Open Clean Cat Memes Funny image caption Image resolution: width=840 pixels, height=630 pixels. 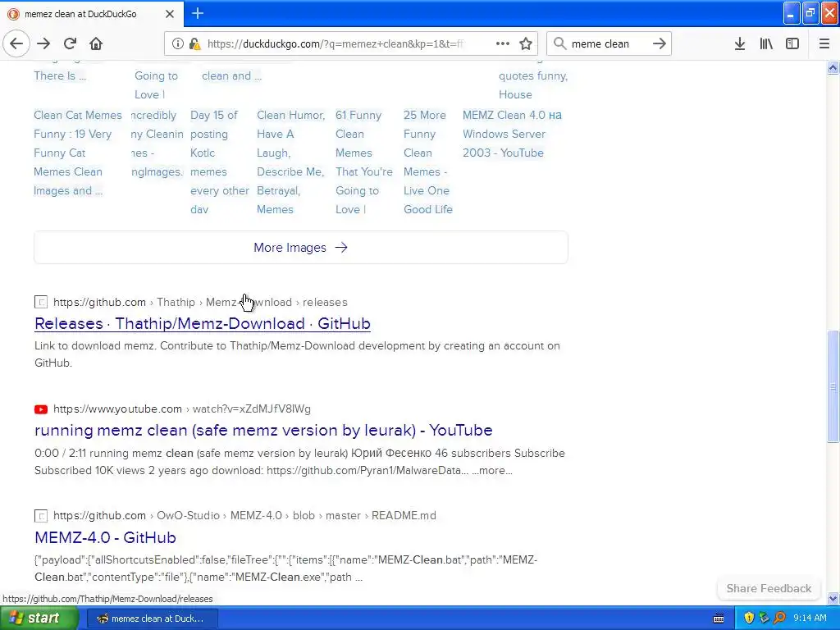tap(78, 153)
